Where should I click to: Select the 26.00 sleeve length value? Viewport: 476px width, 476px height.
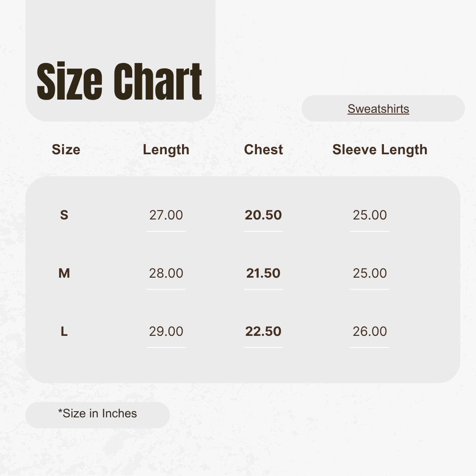369,331
